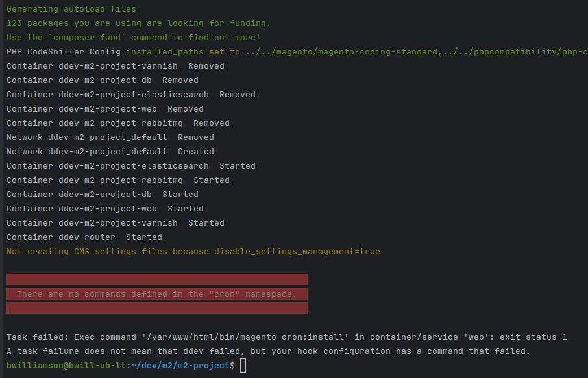This screenshot has width=588, height=378.
Task: Click the terminal cursor at the prompt
Action: pyautogui.click(x=243, y=366)
